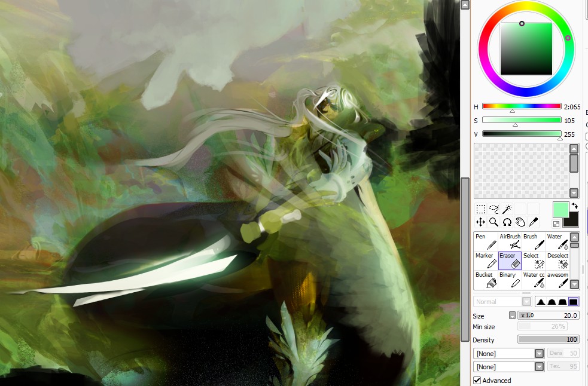Click the V value number '255'
Screen dimensions: 588x386
[x=569, y=134]
